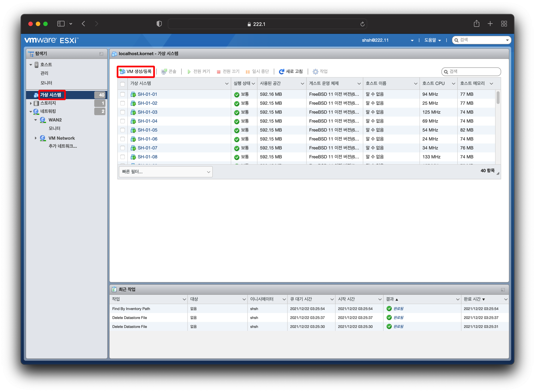The image size is (535, 392).
Task: Collapse the 탐색기 navigator panel icon
Action: pos(101,54)
